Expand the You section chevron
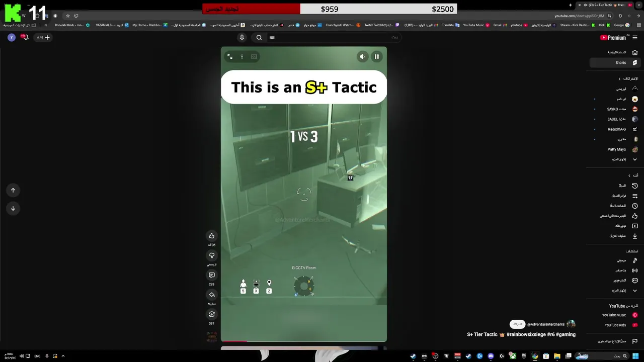 pyautogui.click(x=629, y=175)
